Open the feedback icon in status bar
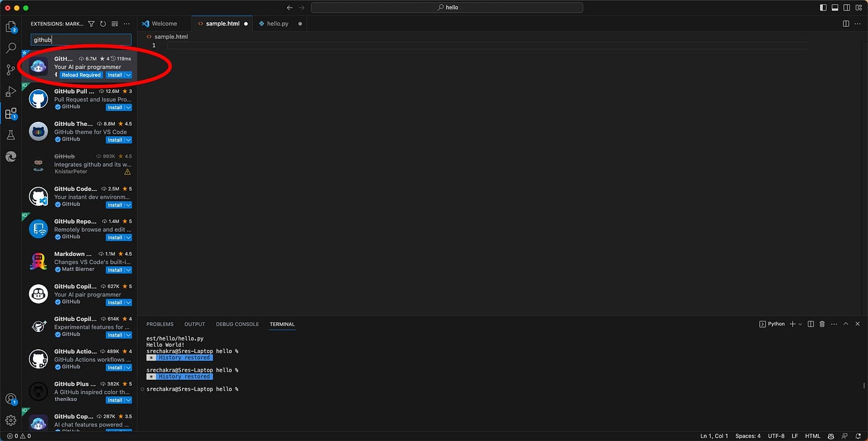The width and height of the screenshot is (868, 441). click(x=846, y=436)
